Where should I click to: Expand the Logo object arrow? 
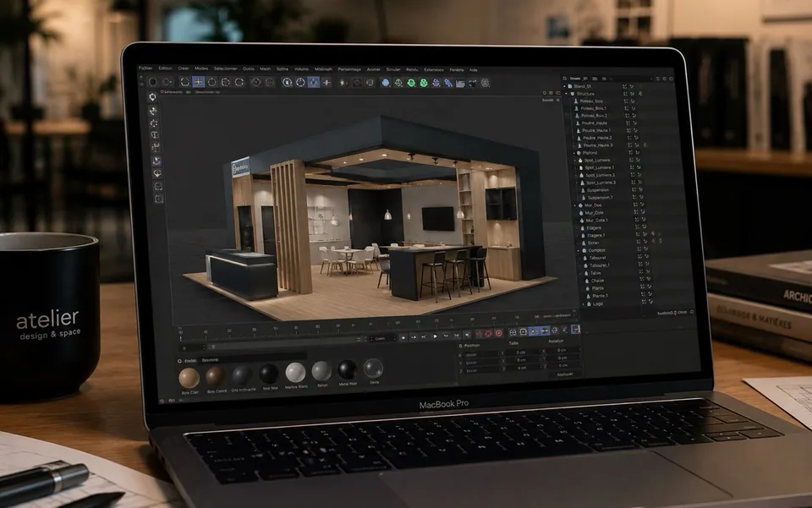(583, 303)
